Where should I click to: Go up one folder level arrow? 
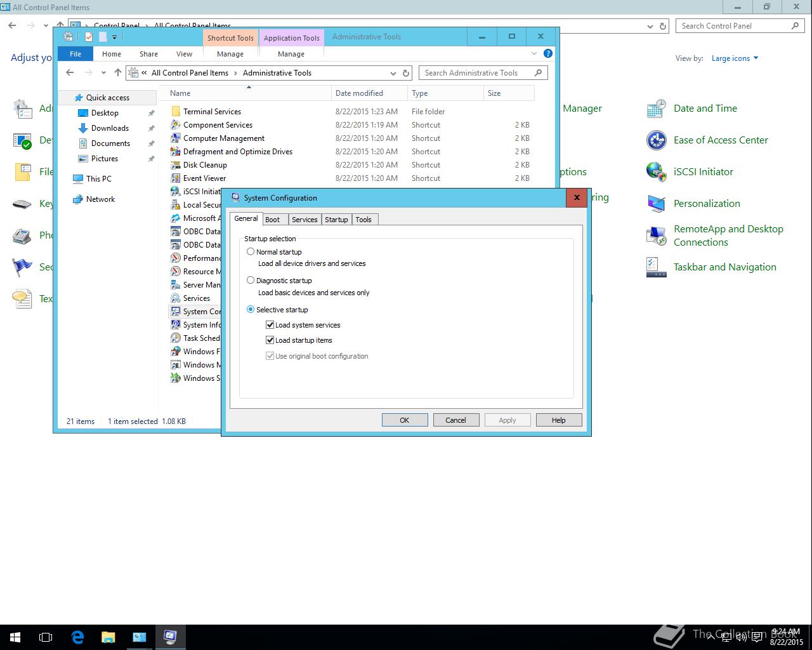[117, 72]
